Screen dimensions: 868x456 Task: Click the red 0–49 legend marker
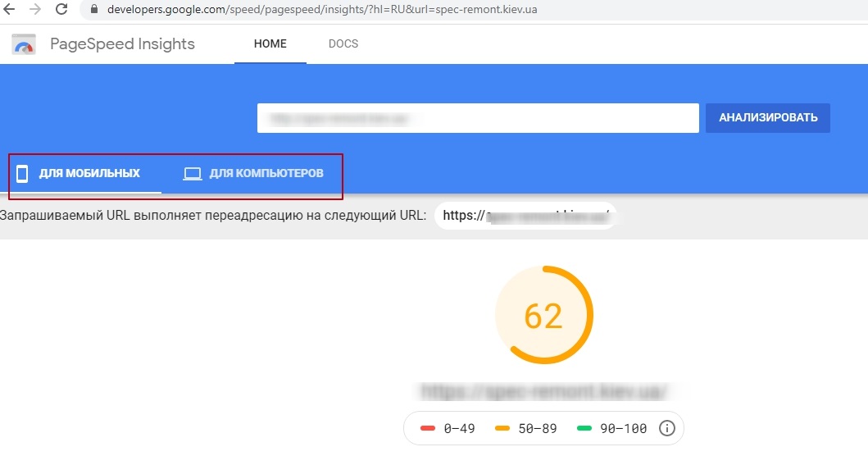point(427,428)
